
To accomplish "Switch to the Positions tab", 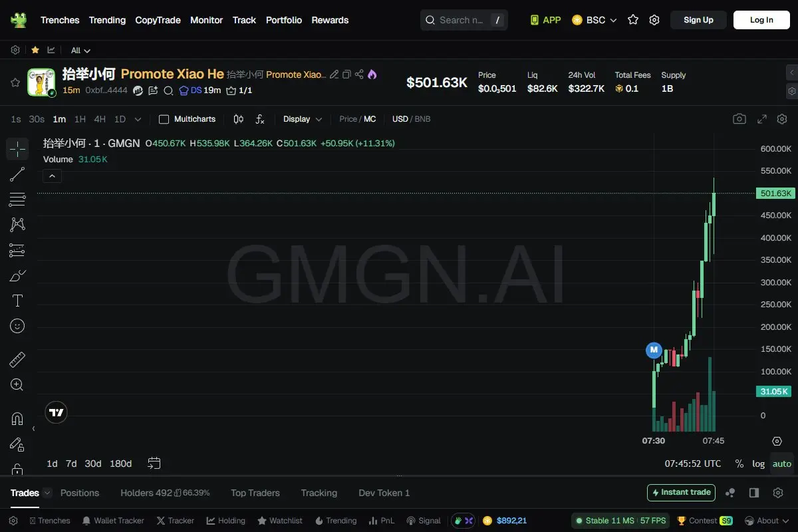I will click(x=80, y=493).
